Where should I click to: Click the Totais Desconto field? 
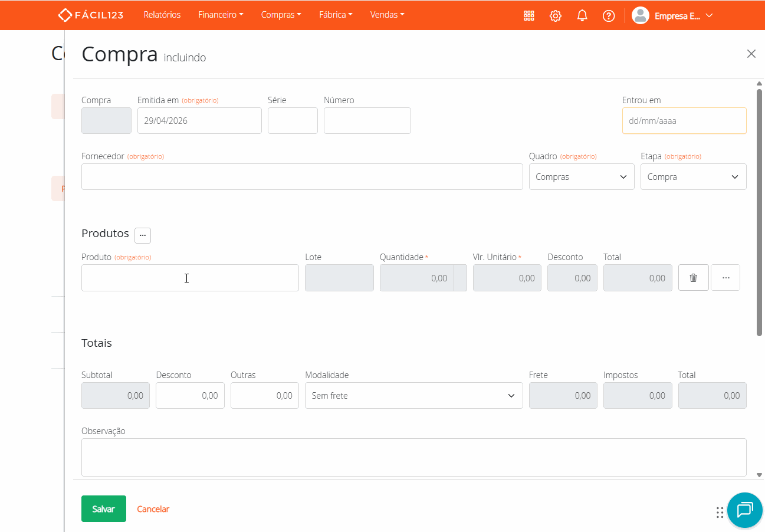(190, 396)
